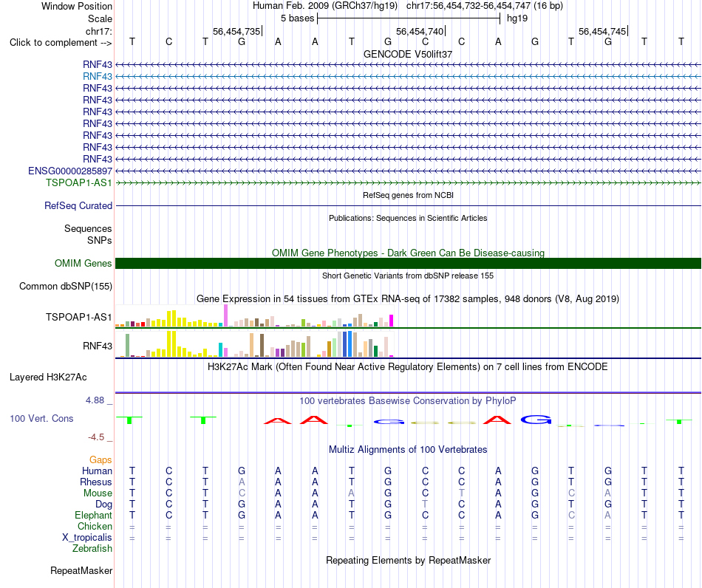Click the chr17: ruler label
This screenshot has width=702, height=588.
point(99,31)
